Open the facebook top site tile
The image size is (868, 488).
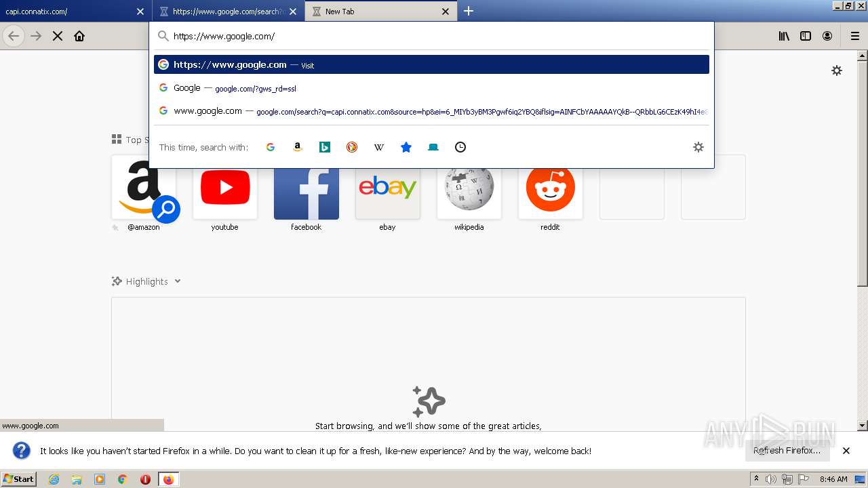click(x=307, y=193)
